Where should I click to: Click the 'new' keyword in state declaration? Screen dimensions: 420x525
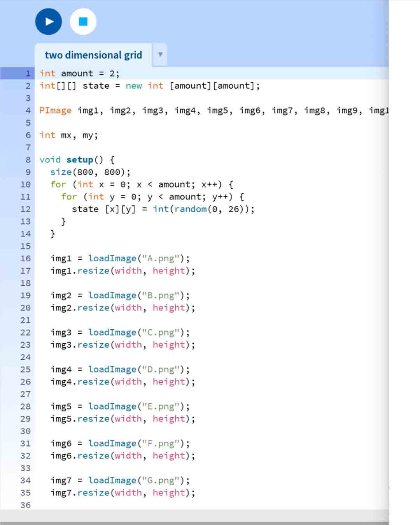pyautogui.click(x=134, y=86)
